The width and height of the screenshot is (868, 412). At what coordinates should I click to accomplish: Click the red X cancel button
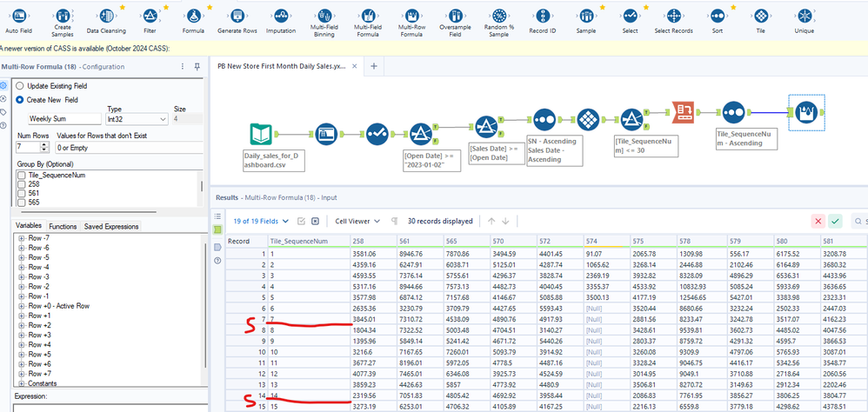point(818,221)
